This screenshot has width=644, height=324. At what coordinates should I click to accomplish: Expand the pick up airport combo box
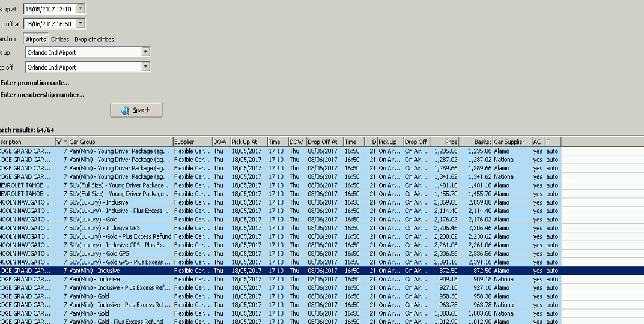145,52
